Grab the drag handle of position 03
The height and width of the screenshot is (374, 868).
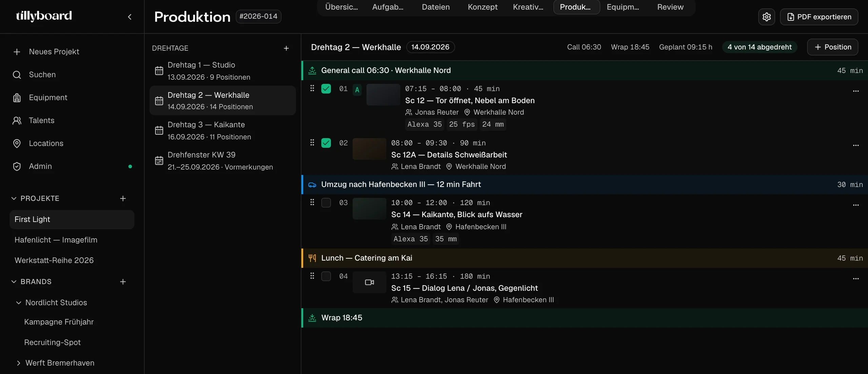coord(312,202)
